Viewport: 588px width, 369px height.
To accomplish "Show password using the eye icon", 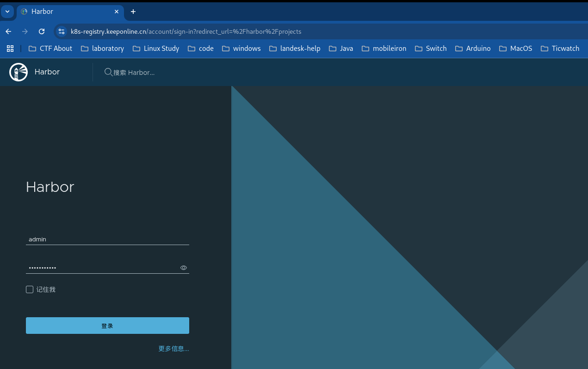I will [184, 268].
